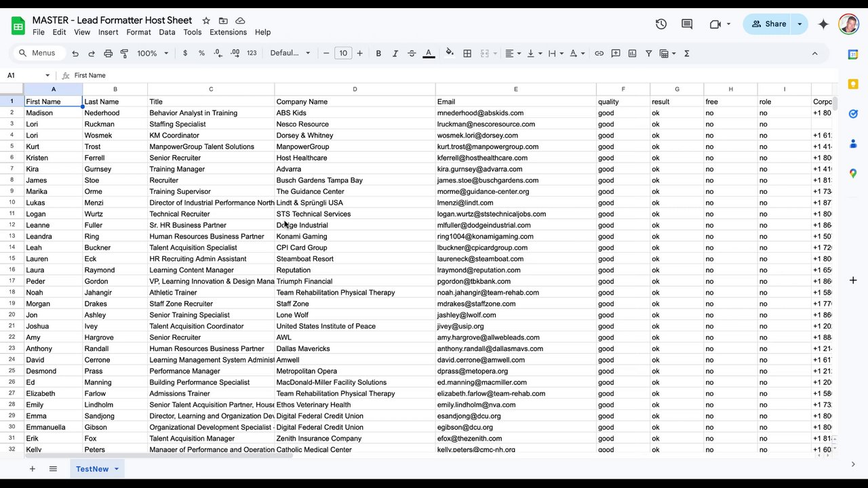This screenshot has width=868, height=488.
Task: Click the Share button
Action: (768, 24)
